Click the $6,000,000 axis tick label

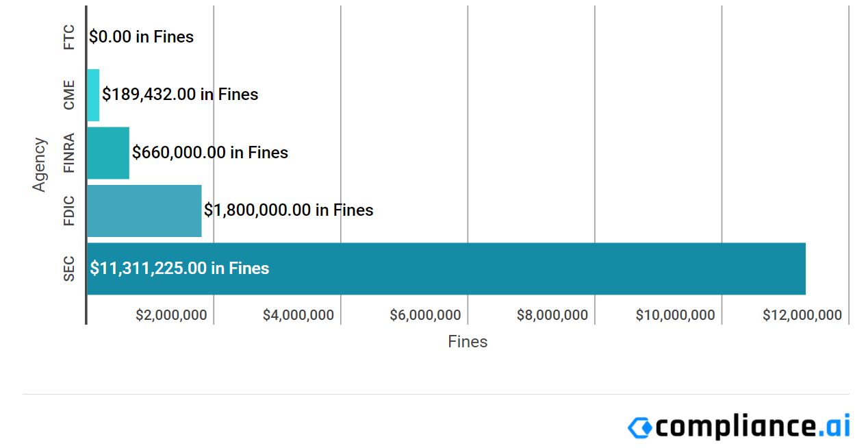click(425, 315)
